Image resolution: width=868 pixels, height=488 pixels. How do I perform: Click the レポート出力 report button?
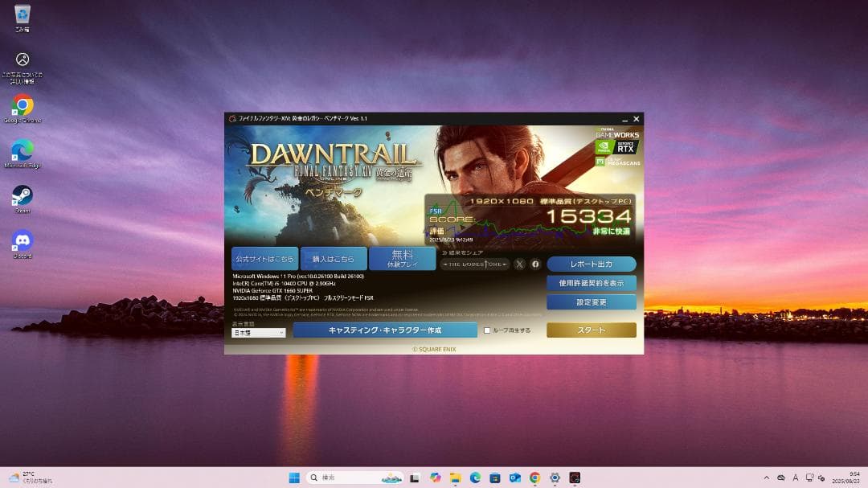pos(591,264)
